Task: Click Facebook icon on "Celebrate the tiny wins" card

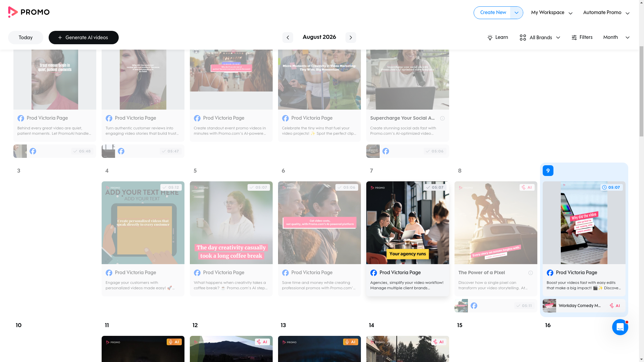Action: (x=285, y=118)
